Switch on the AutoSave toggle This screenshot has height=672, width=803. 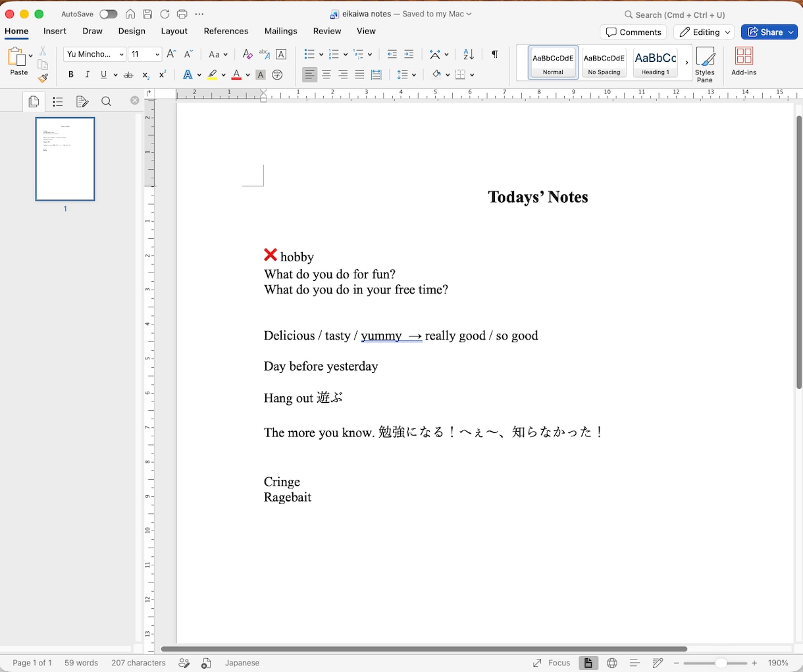coord(109,14)
